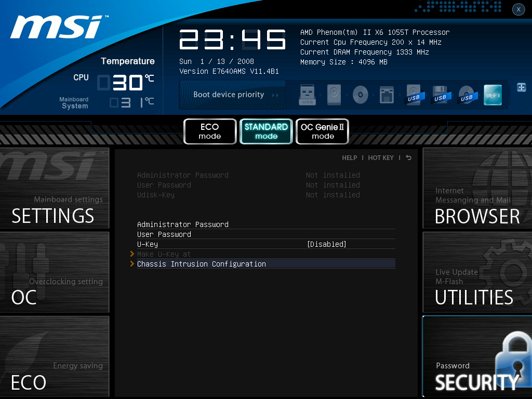Click the date Sun 1 / 13 / 2008

coord(217,61)
